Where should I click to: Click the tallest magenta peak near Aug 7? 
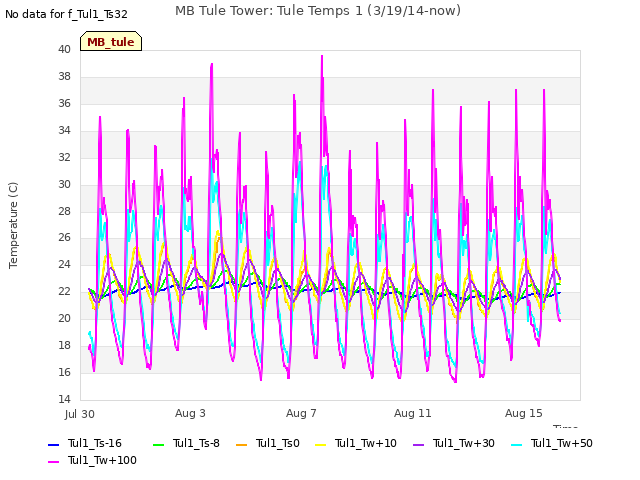[322, 57]
